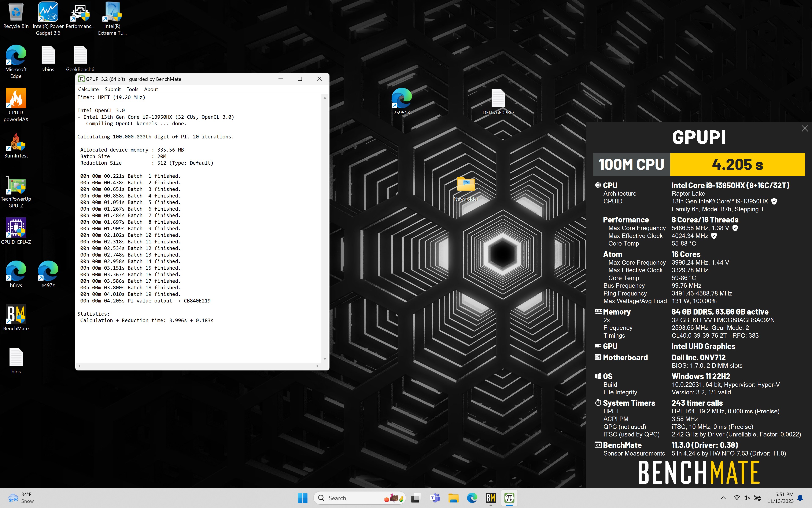This screenshot has width=812, height=508.
Task: Open Microsoft Edge from the taskbar
Action: click(x=472, y=498)
